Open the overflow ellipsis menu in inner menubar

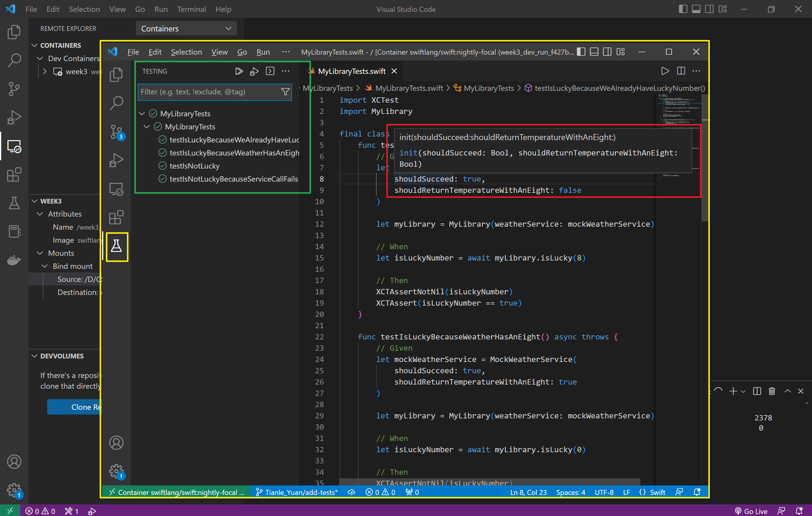click(286, 52)
